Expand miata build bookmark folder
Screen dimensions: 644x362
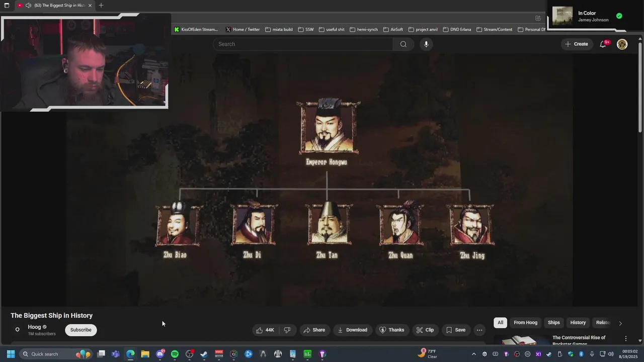click(x=279, y=30)
